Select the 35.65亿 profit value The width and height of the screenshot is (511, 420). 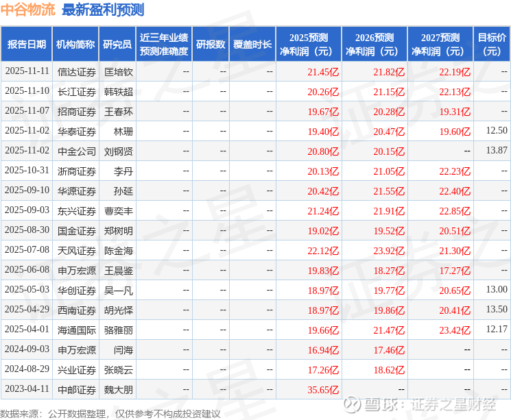[x=323, y=390]
